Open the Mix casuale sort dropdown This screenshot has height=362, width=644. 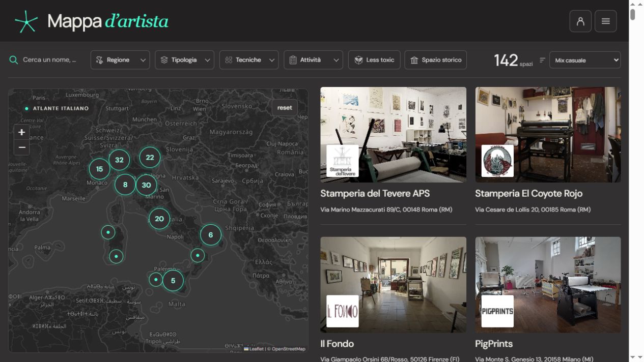[585, 60]
